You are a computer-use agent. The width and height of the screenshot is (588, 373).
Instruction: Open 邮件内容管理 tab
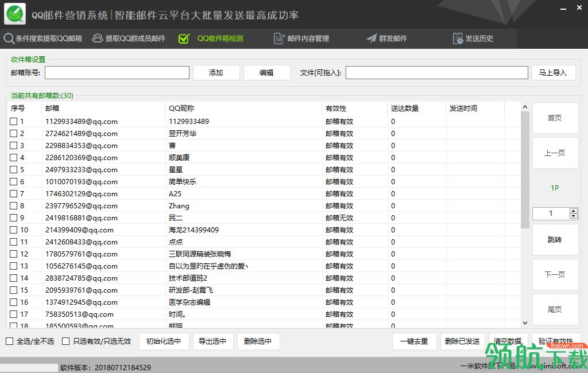tap(308, 38)
